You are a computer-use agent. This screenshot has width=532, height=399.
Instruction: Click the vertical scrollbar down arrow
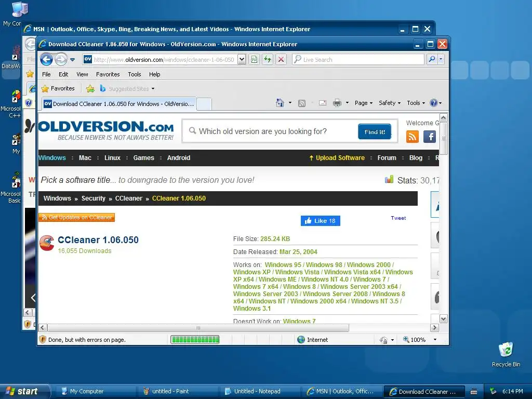(x=444, y=319)
